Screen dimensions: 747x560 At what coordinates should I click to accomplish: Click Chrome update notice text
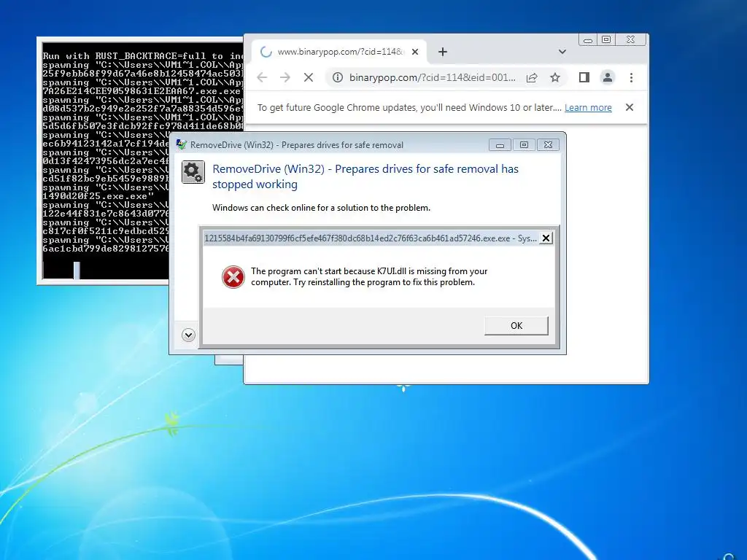point(410,108)
